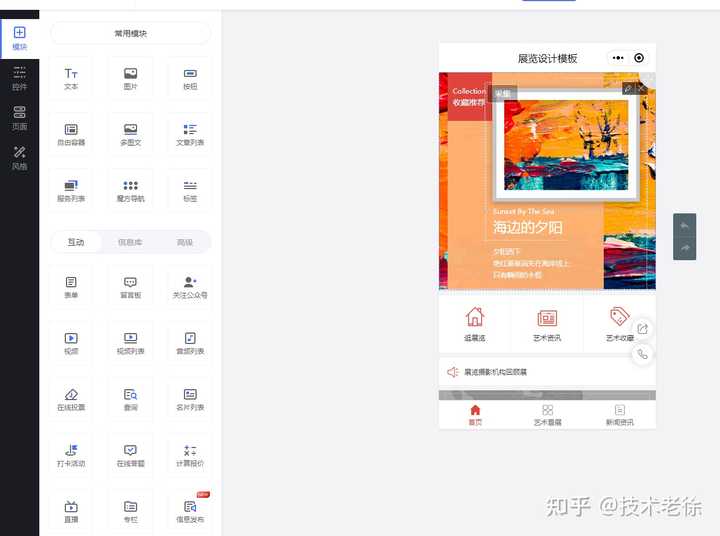Add the 名片列表 business card list module
This screenshot has width=720, height=536.
pyautogui.click(x=190, y=399)
